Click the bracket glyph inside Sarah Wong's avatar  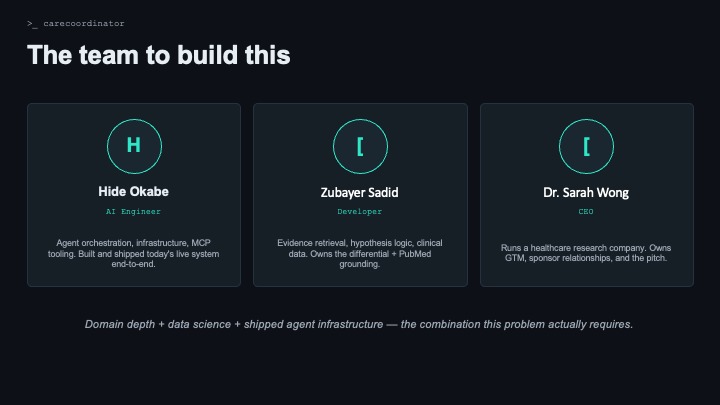tap(586, 147)
